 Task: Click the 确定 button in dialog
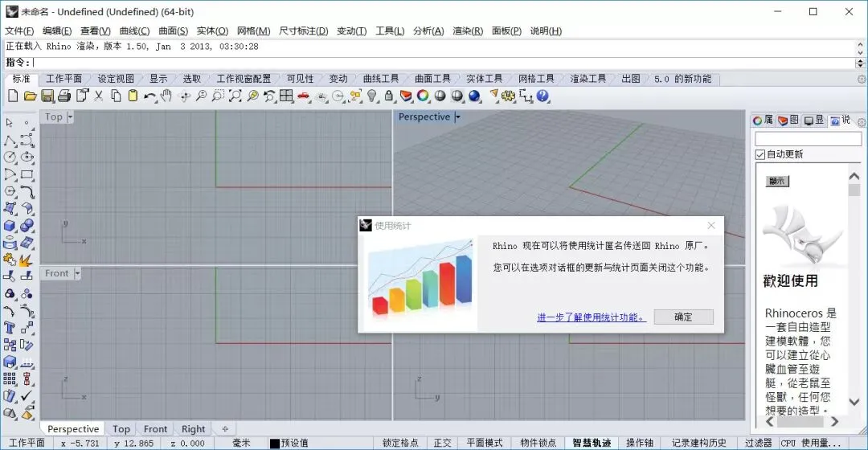point(684,317)
